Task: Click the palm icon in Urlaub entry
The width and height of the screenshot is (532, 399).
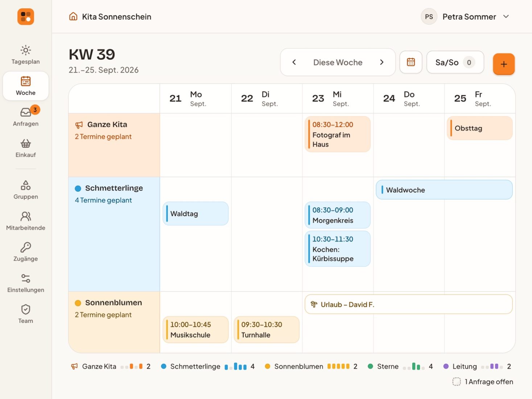Action: coord(314,305)
